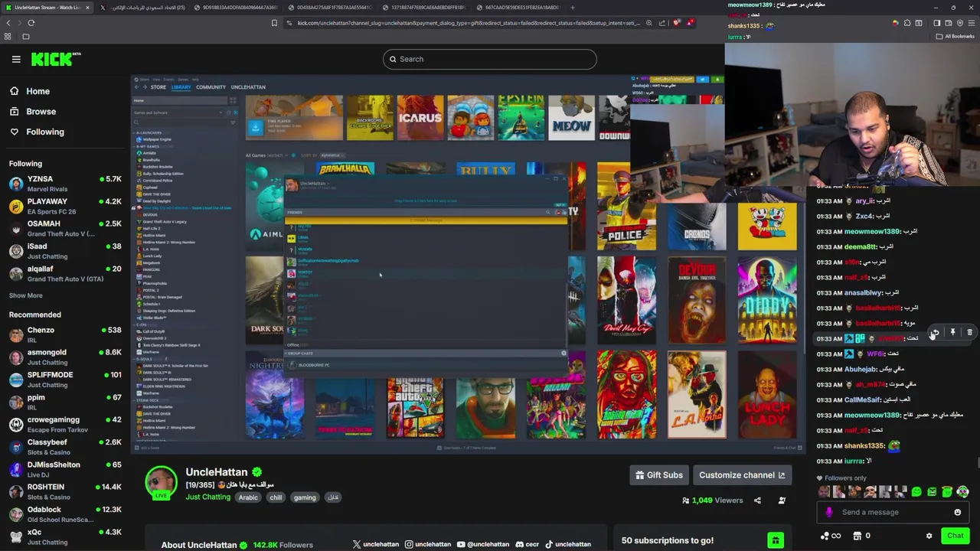The image size is (980, 551).
Task: Click the headphones green emote in chat bar
Action: pos(962,492)
